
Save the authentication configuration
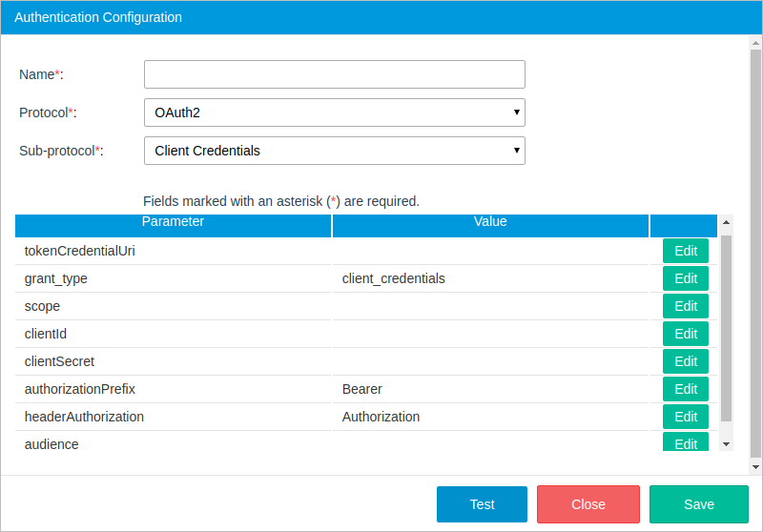point(698,504)
